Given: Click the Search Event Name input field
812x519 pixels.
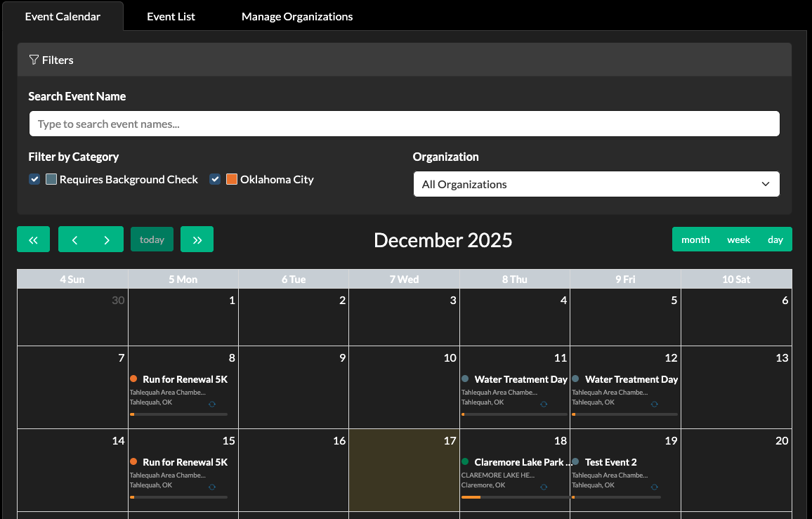Looking at the screenshot, I should coord(404,124).
